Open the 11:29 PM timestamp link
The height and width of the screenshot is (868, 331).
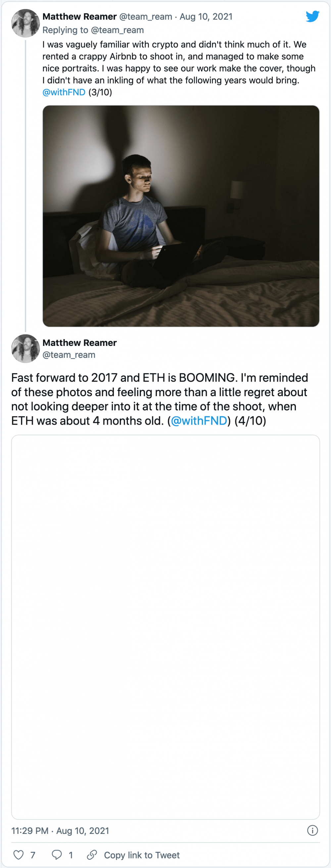pyautogui.click(x=60, y=831)
